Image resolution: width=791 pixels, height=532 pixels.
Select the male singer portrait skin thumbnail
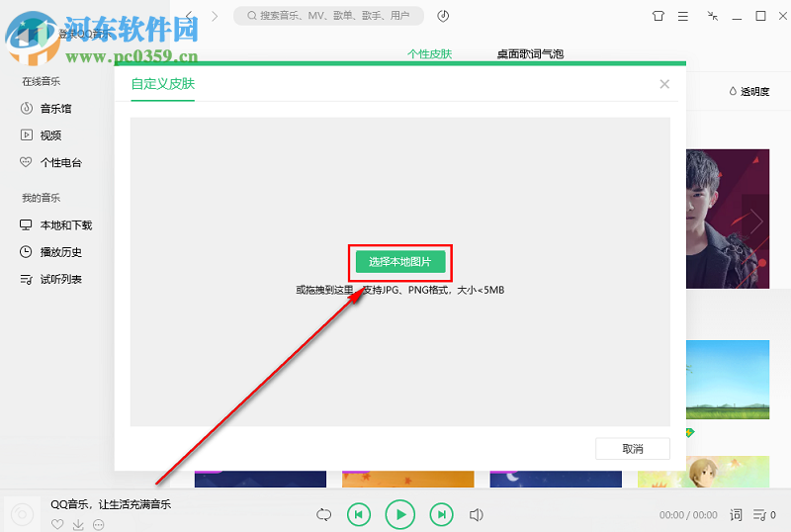tap(728, 219)
